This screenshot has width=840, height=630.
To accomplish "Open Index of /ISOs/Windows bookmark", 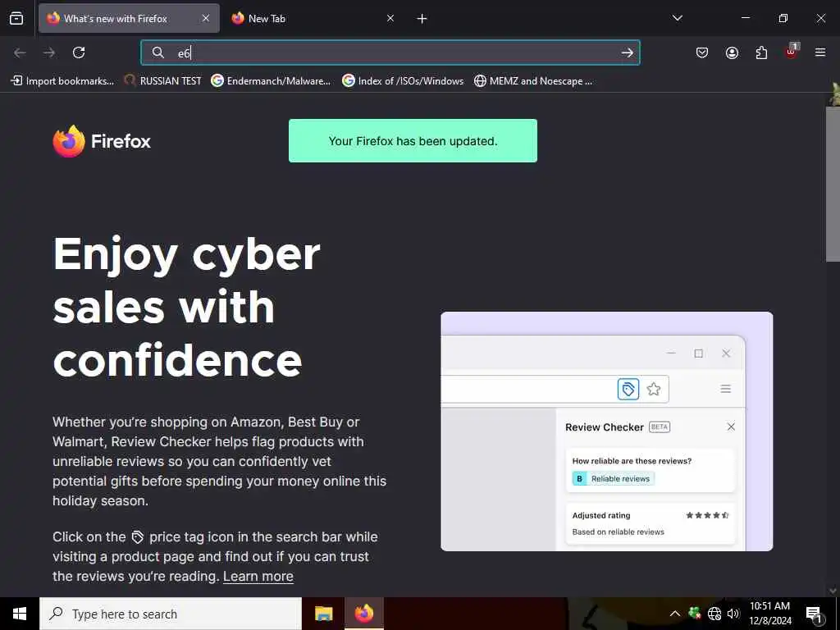I will click(x=404, y=81).
